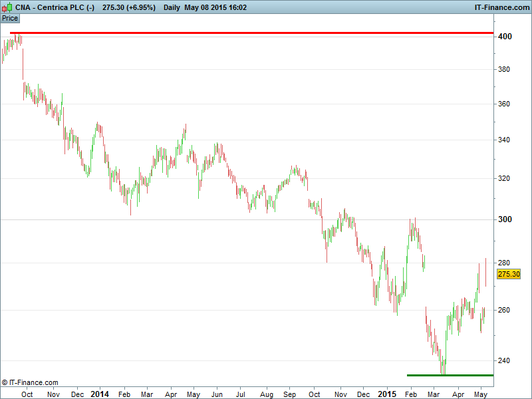Click the 300 level on price axis

505,219
